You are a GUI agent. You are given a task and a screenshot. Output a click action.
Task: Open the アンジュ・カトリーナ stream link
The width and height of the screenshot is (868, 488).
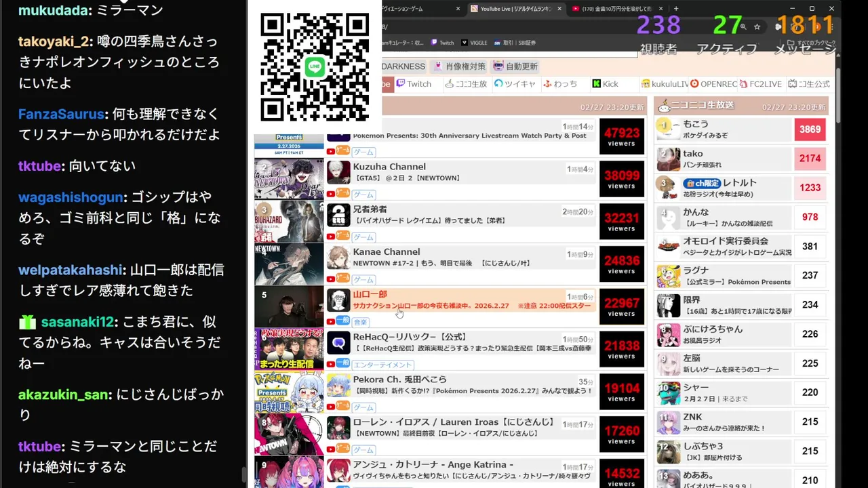433,465
